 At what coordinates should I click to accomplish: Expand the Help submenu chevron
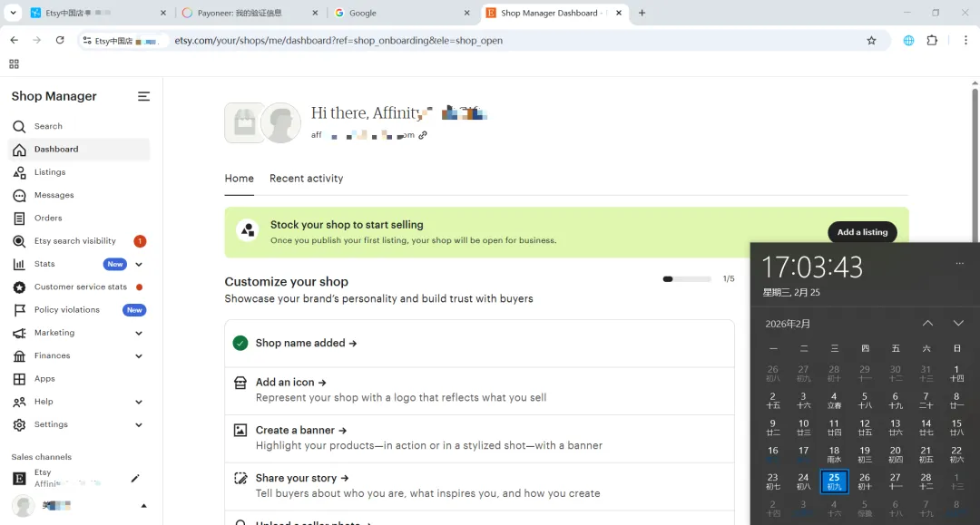[x=139, y=402]
